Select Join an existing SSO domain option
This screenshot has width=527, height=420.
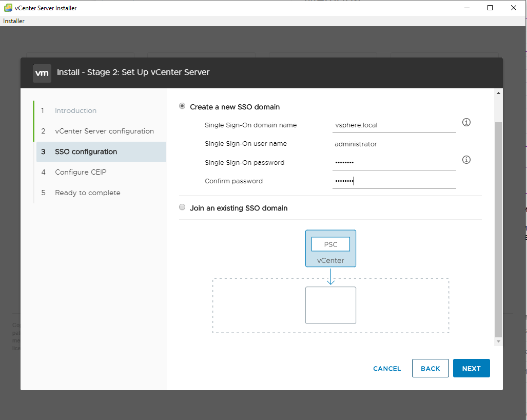[182, 207]
